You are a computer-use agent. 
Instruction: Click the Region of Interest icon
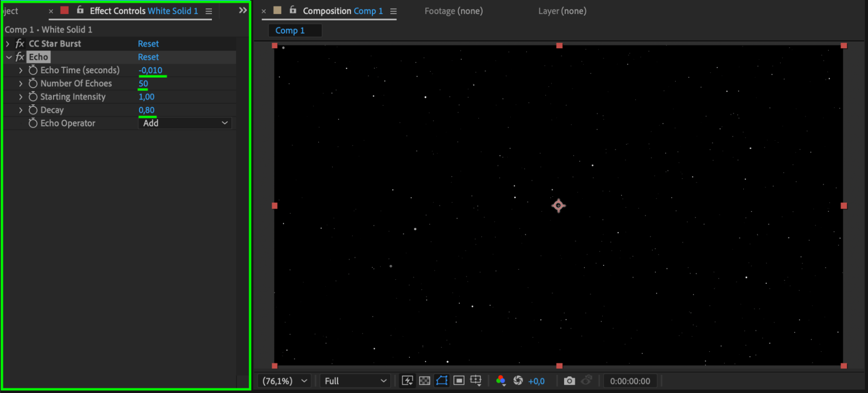pos(459,381)
